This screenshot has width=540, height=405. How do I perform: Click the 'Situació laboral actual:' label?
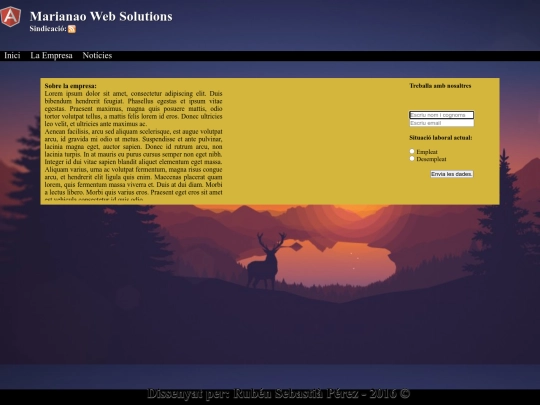pos(441,138)
